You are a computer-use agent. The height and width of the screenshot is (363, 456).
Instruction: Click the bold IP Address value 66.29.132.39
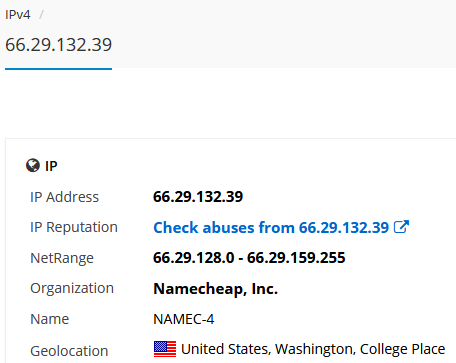pyautogui.click(x=198, y=197)
